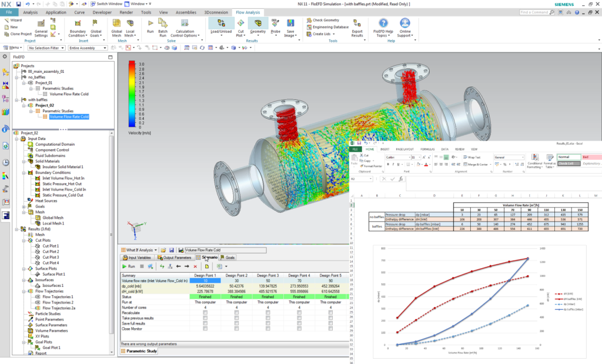This screenshot has width=602, height=364.
Task: Expand the Create Lids dropdown
Action: (x=334, y=35)
